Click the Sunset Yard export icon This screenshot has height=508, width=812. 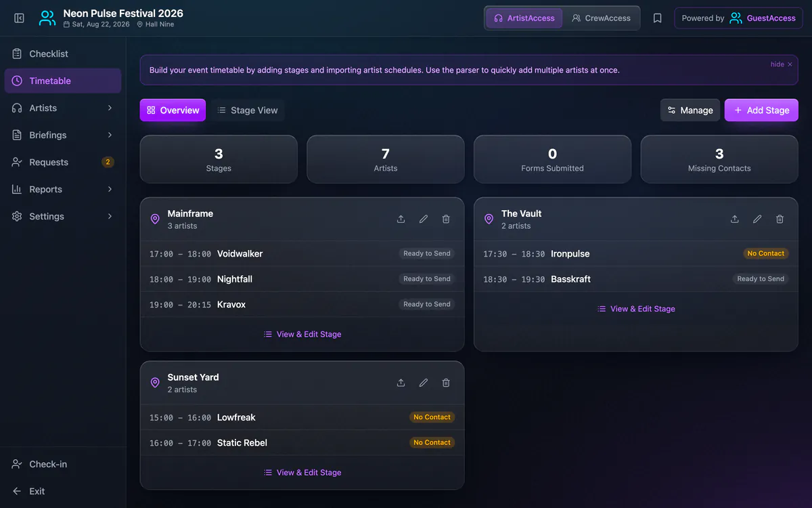click(401, 383)
